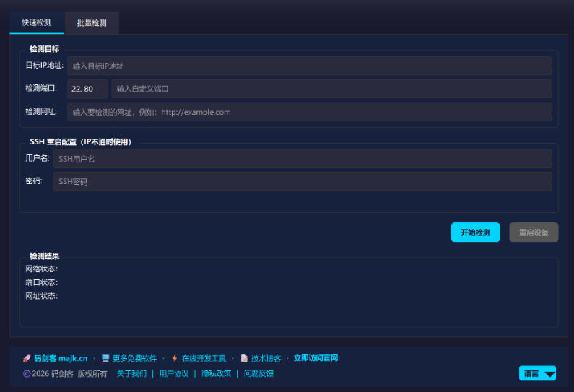Click the 重启设备 button
The width and height of the screenshot is (574, 392).
point(534,232)
